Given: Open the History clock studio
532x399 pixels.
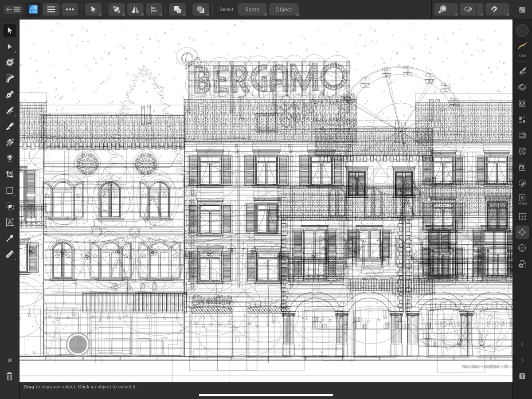Looking at the screenshot, I should (x=522, y=248).
